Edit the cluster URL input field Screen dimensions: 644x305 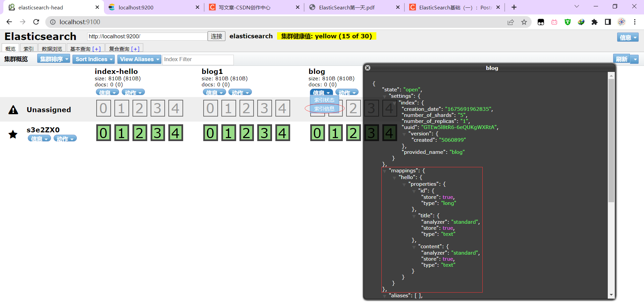[x=147, y=36]
